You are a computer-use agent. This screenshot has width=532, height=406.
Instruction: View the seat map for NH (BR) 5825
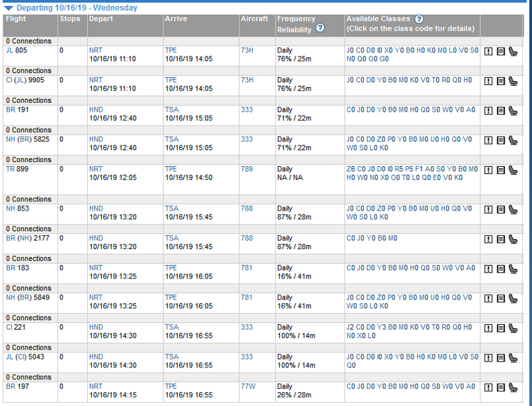[x=513, y=140]
